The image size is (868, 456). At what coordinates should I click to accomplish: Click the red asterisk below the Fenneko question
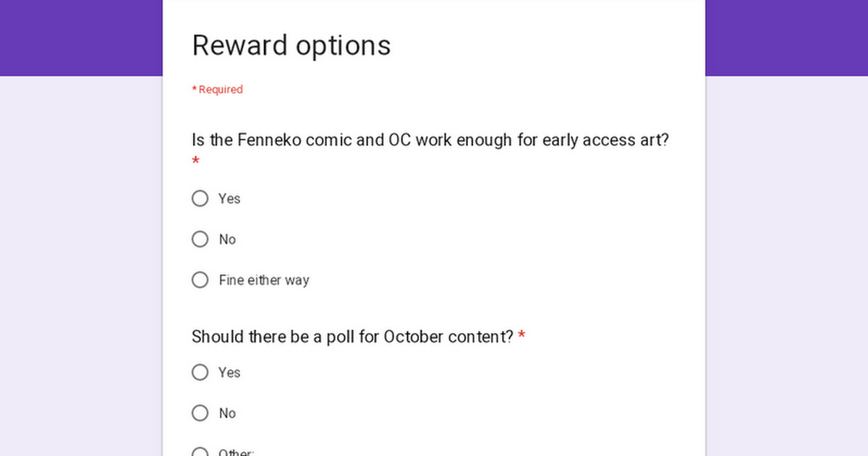click(195, 161)
